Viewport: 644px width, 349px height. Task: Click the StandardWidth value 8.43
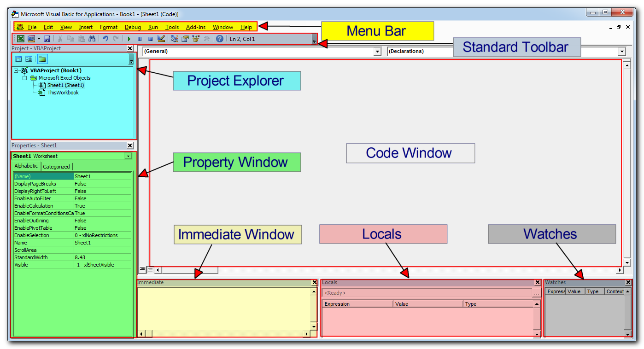coord(102,257)
